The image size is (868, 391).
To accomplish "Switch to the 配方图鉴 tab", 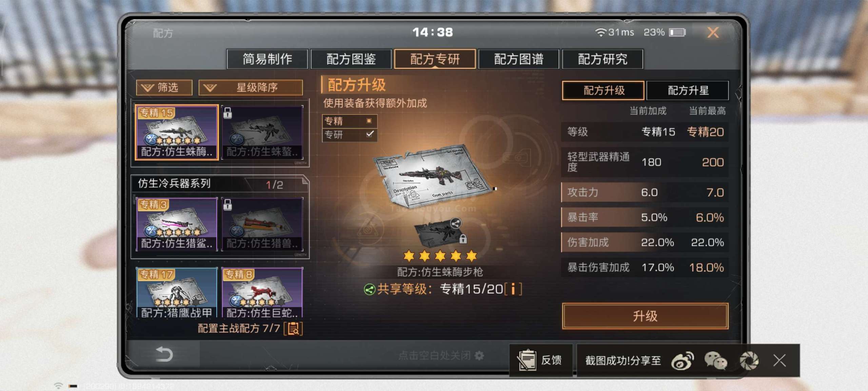I will pyautogui.click(x=351, y=59).
